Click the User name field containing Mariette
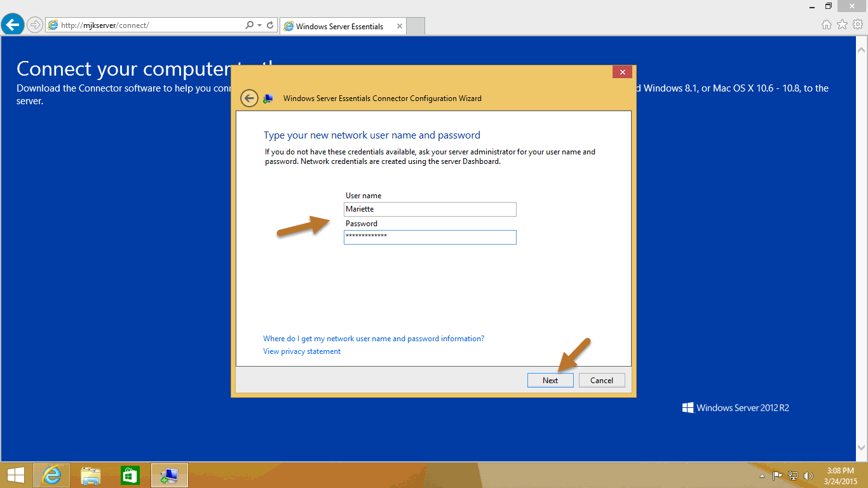The image size is (868, 488). pos(430,209)
